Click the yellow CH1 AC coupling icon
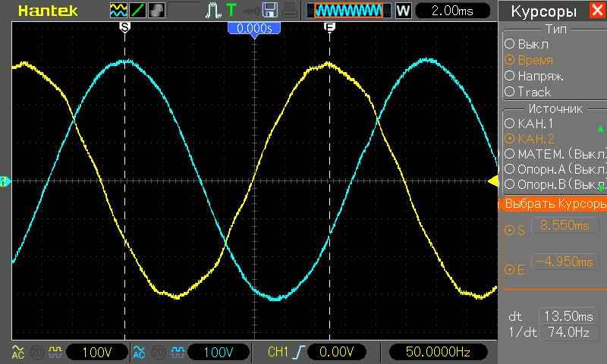The image size is (607, 364). click(x=17, y=352)
